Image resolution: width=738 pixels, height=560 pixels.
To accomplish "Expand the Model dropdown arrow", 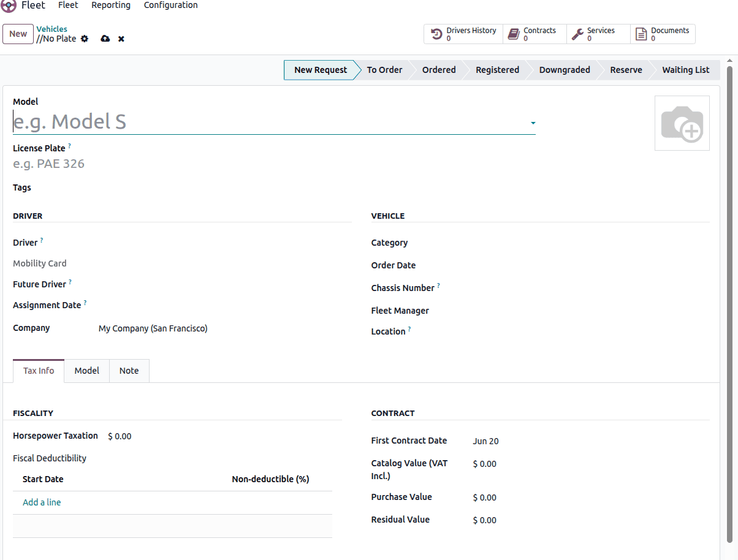I will coord(533,123).
